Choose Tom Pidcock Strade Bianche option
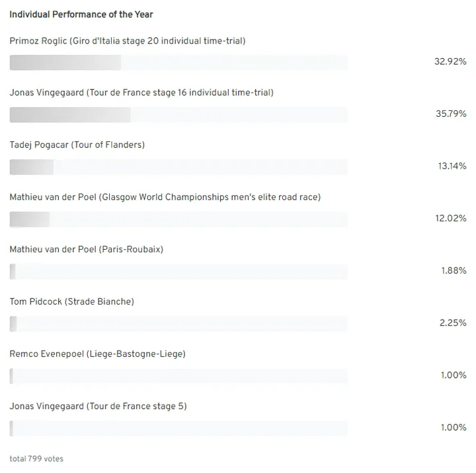 pyautogui.click(x=72, y=301)
